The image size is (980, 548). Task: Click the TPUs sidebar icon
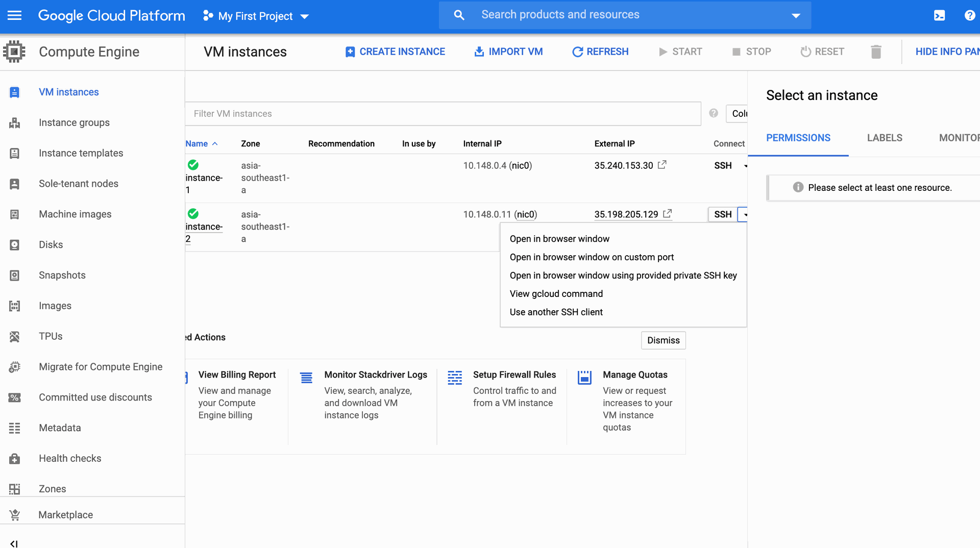[x=15, y=336]
